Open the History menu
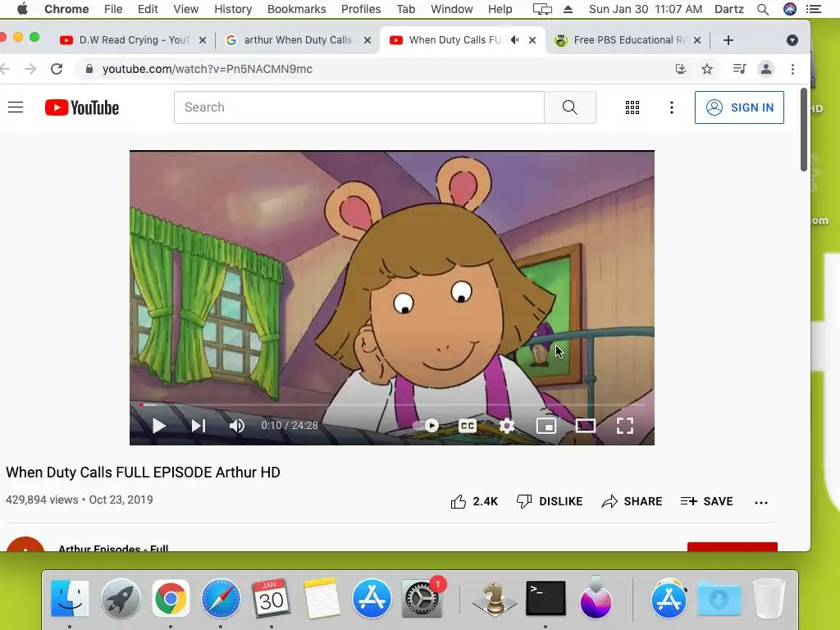Viewport: 840px width, 630px height. (233, 9)
